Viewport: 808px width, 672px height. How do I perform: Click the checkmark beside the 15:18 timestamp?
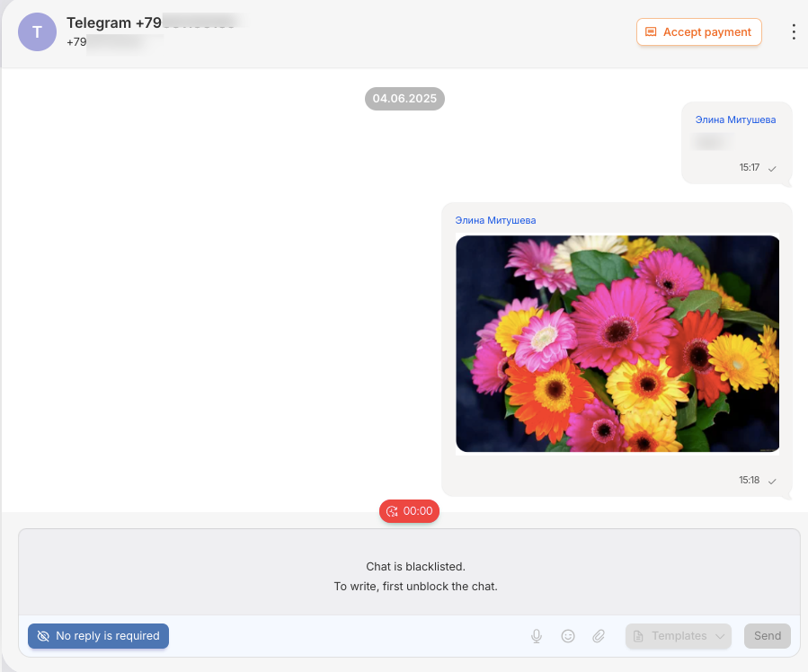772,481
